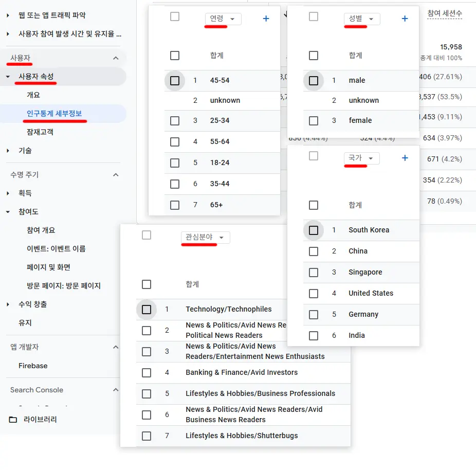Add dimension with plus in 연령 table
This screenshot has height=470, width=476.
266,19
